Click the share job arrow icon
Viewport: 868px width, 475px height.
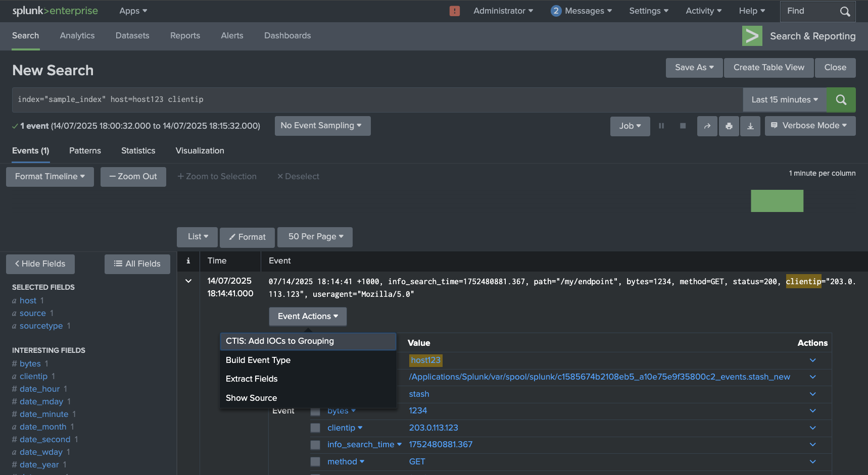pyautogui.click(x=707, y=126)
